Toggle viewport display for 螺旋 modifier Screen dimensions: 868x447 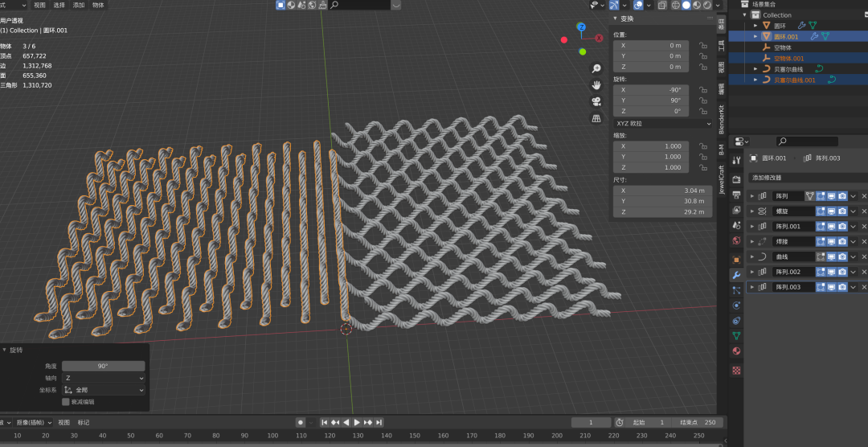(x=831, y=211)
